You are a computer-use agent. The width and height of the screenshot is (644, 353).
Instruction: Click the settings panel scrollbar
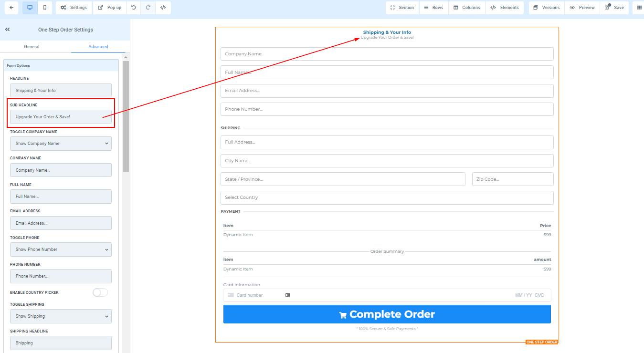coord(126,116)
